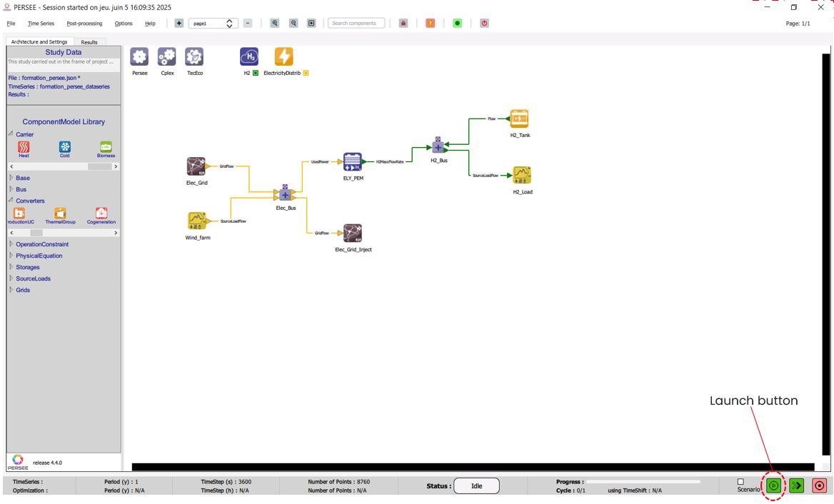Enable the Scenario checkbox
This screenshot has height=504, width=834.
740,482
